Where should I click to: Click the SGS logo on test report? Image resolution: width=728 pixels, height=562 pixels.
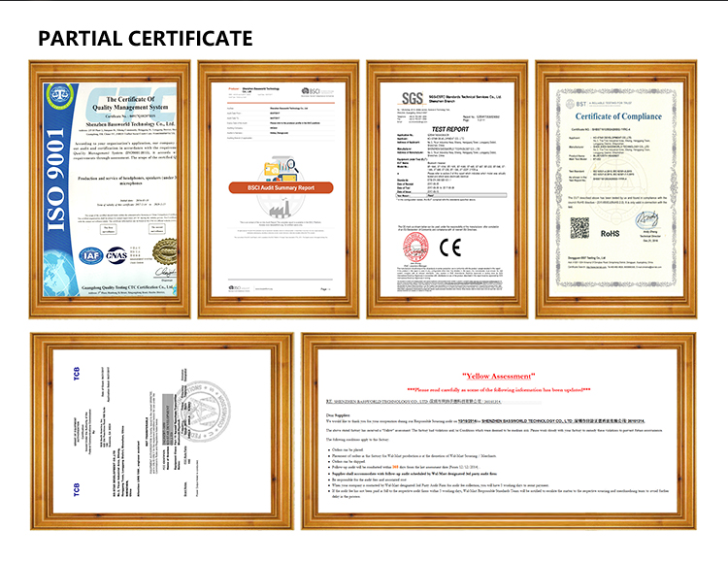(414, 98)
